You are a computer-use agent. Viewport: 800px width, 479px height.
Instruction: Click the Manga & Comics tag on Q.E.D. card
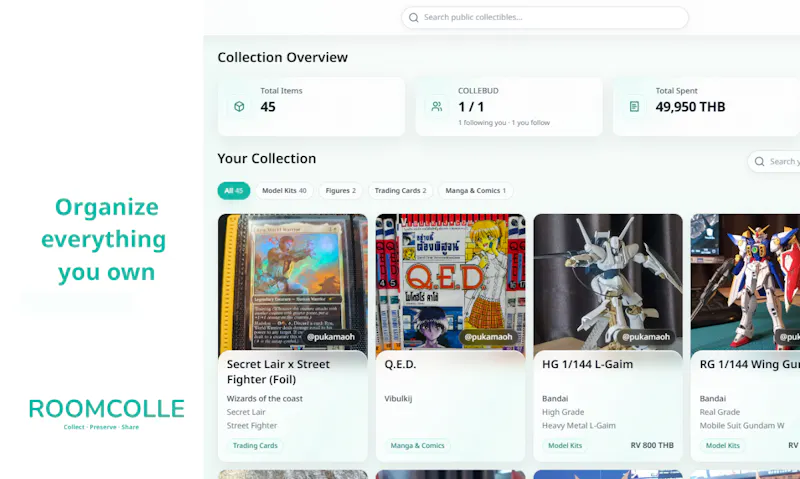coord(417,445)
